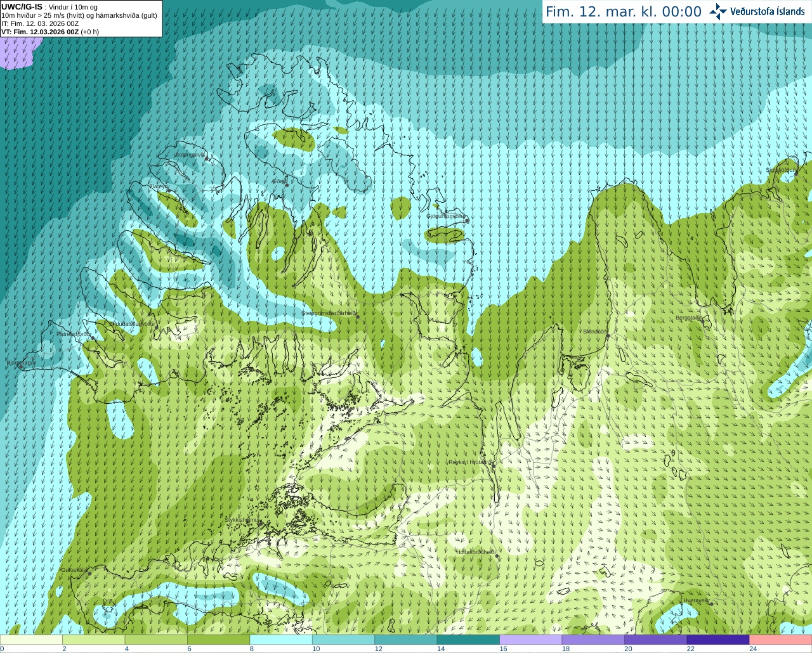This screenshot has width=812, height=653.
Task: Click the Bergstaðir station label
Action: pos(688,318)
